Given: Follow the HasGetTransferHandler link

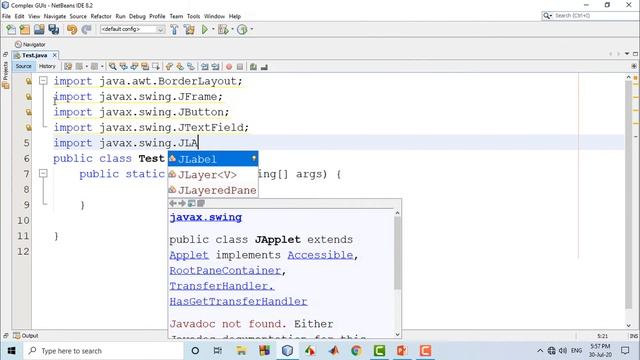Looking at the screenshot, I should click(x=238, y=302).
